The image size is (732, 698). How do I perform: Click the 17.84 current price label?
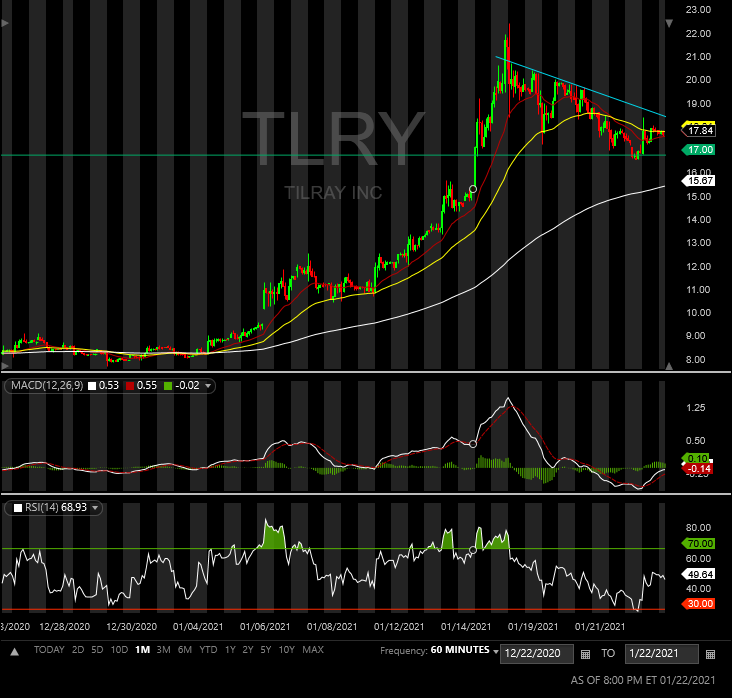pos(698,130)
